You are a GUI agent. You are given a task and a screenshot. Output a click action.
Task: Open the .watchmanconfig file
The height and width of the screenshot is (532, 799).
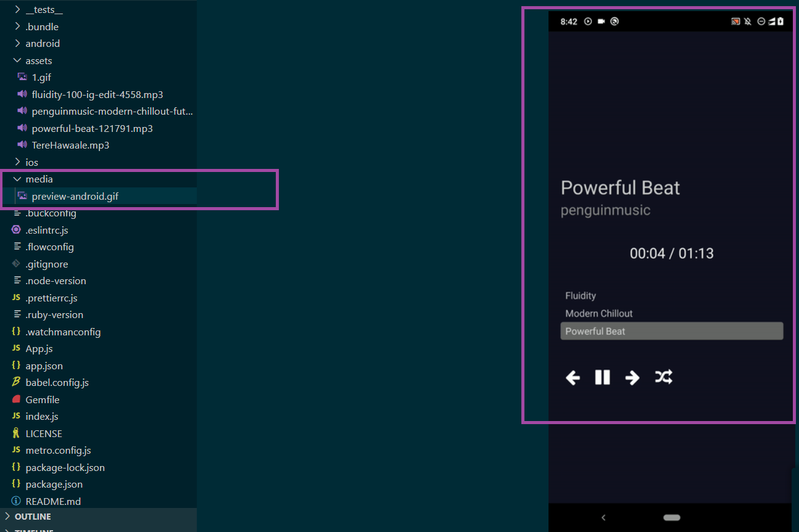[63, 332]
